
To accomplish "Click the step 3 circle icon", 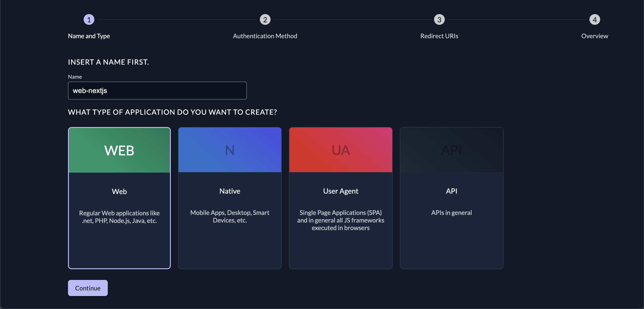I will point(439,19).
